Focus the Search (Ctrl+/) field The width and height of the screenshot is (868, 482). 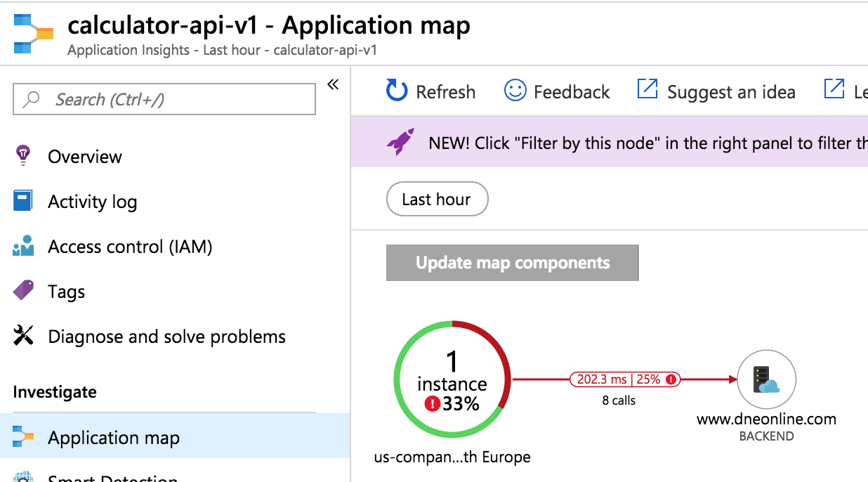(x=164, y=99)
